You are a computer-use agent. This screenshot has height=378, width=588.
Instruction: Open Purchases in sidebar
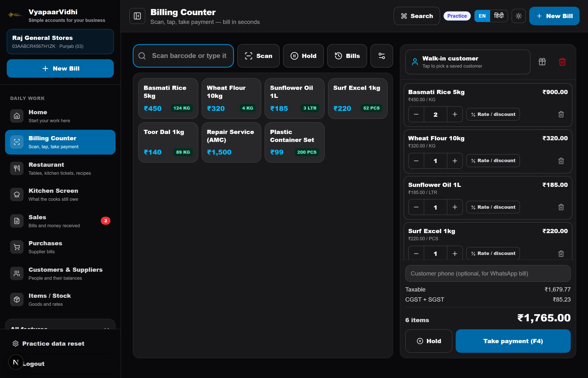pos(60,247)
